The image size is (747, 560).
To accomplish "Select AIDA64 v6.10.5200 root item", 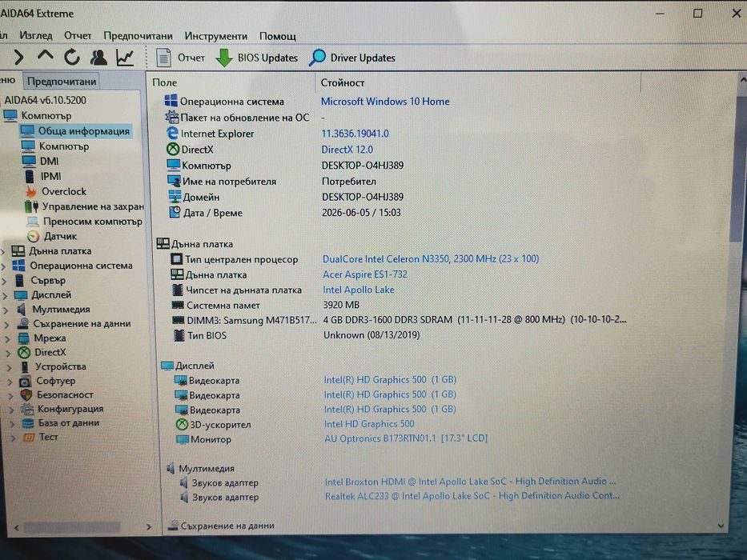I will click(x=46, y=100).
